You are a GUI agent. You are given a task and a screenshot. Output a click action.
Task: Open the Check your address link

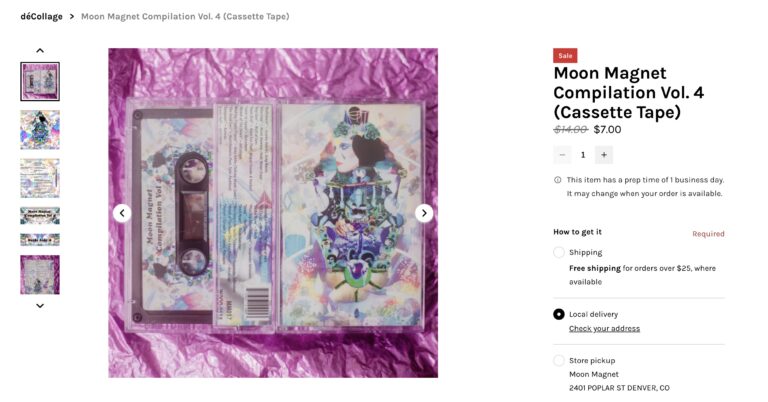(x=604, y=329)
